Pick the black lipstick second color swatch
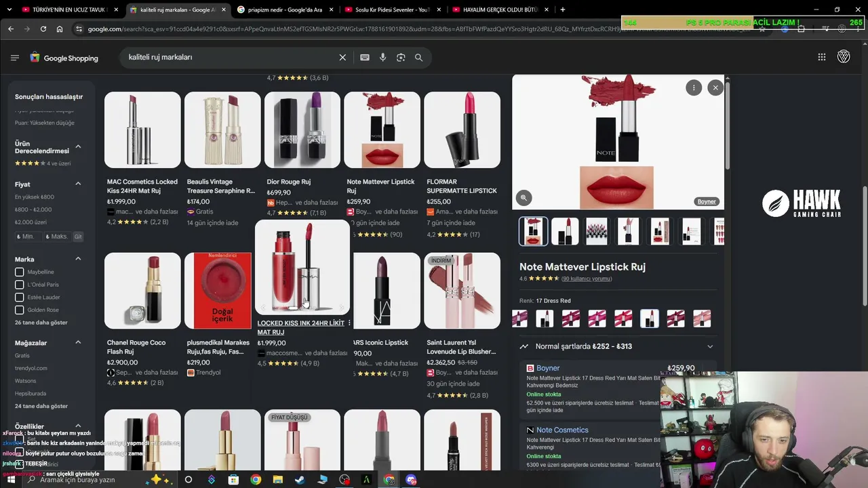The height and width of the screenshot is (488, 868). pos(545,318)
